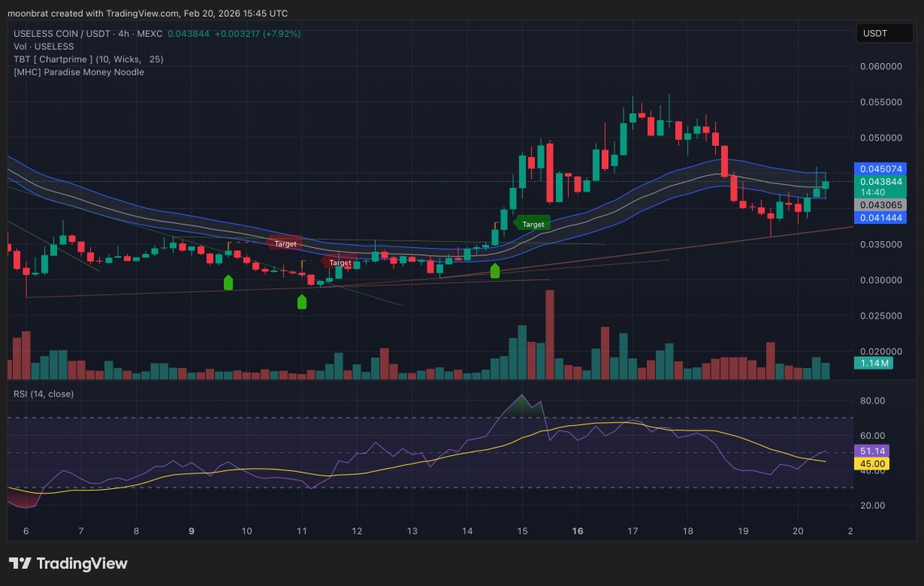Click the green up-arrow marker below candles near 11

302,301
